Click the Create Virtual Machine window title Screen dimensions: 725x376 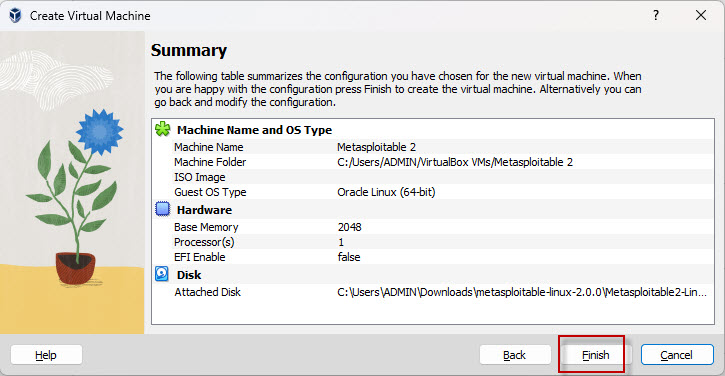[x=90, y=16]
